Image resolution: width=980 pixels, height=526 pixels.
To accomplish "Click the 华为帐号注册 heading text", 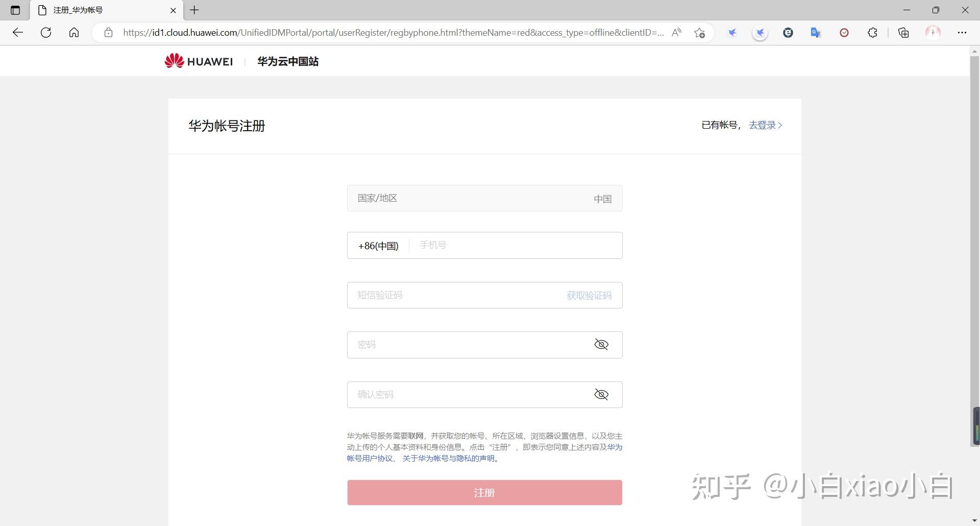I will click(227, 126).
